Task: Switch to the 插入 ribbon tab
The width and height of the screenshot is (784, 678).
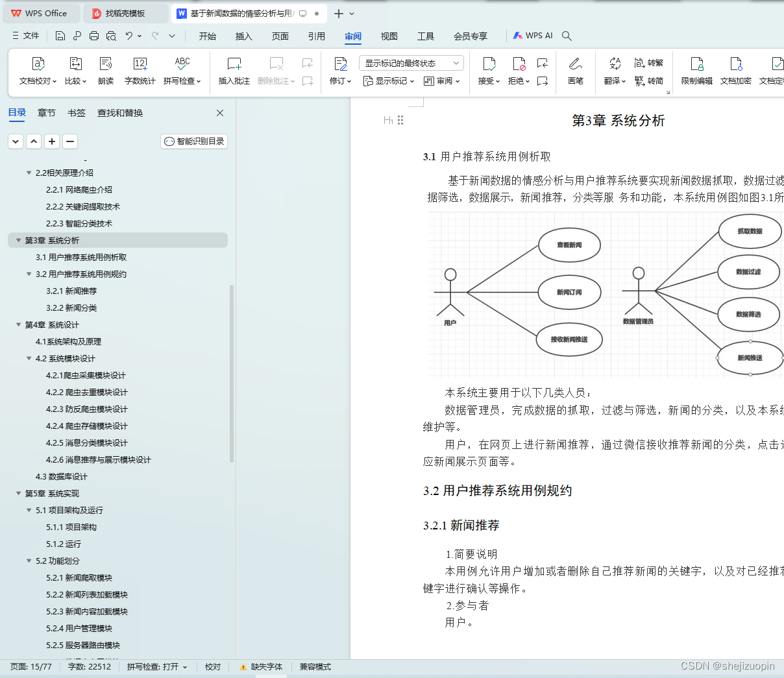Action: pyautogui.click(x=244, y=36)
